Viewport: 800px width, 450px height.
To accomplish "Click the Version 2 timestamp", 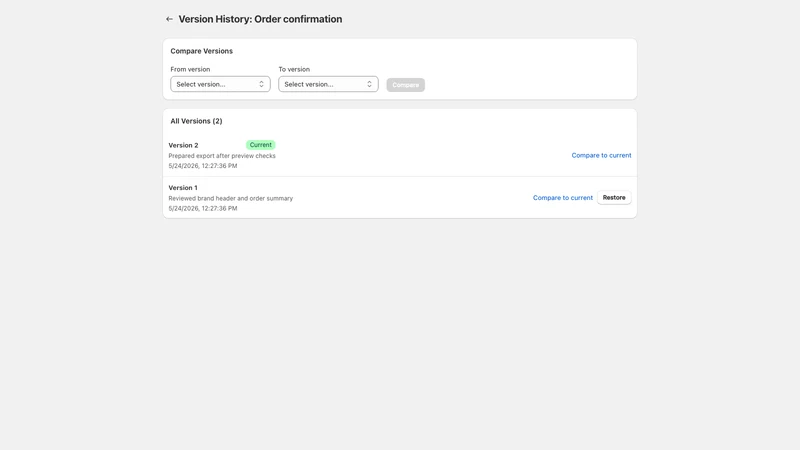I will pos(203,166).
